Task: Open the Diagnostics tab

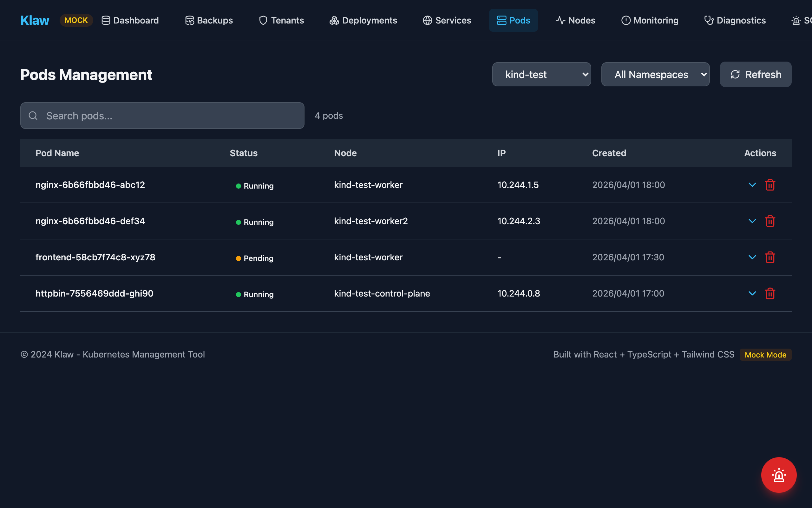Action: click(x=735, y=20)
